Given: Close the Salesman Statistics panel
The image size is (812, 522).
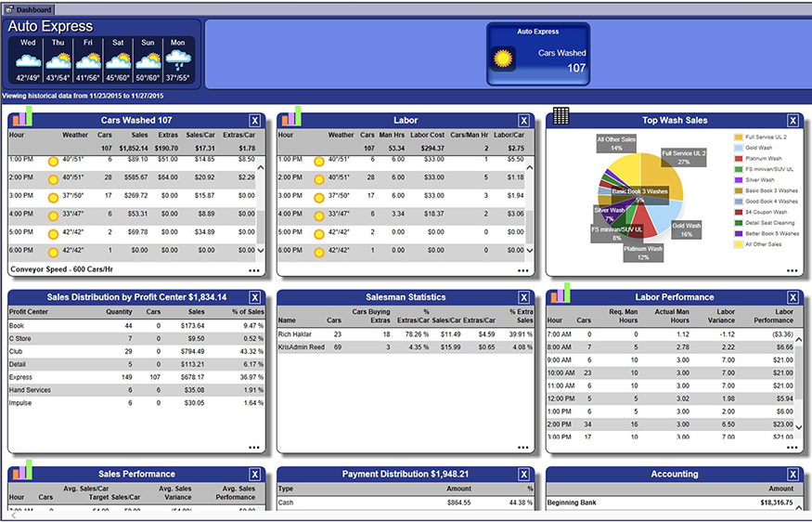Looking at the screenshot, I should tap(523, 298).
